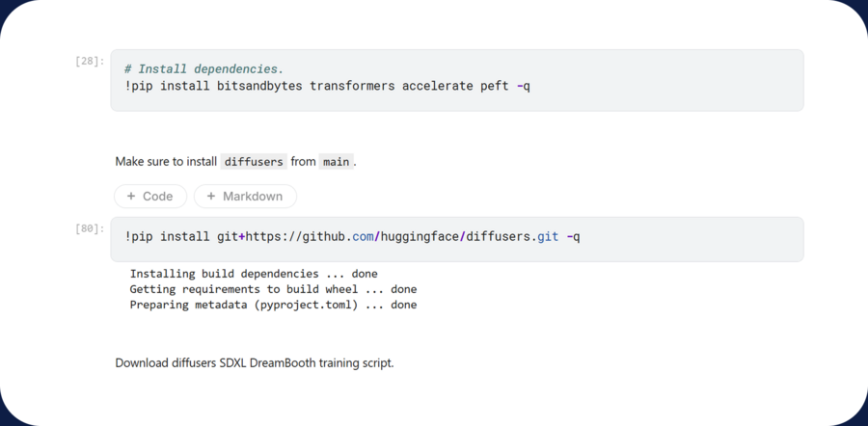Select the execution count [80] label
Screen dimensions: 868x426
(89, 229)
